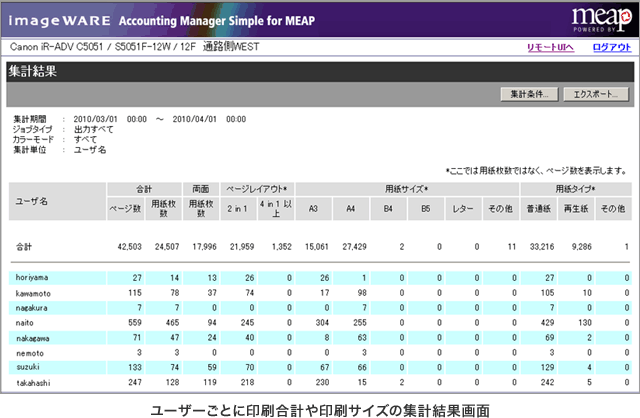Screen dimensions: 640x418
Task: Select the A4 paper size column header
Action: [x=351, y=207]
